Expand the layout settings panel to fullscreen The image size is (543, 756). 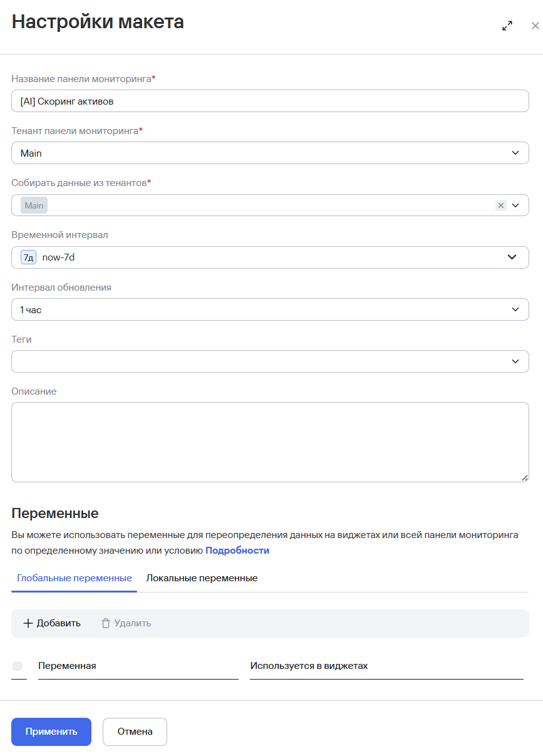click(x=507, y=26)
